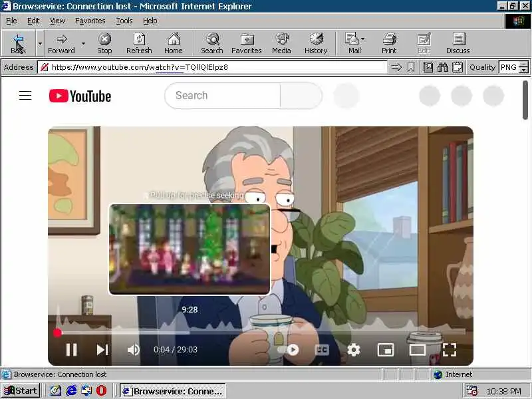Open the Favorites menu

point(90,21)
